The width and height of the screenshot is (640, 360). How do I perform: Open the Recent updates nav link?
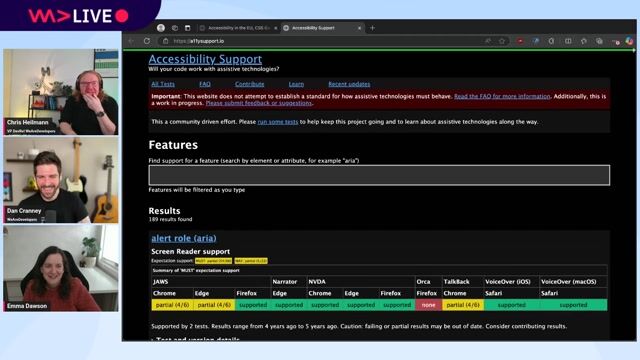(x=349, y=84)
